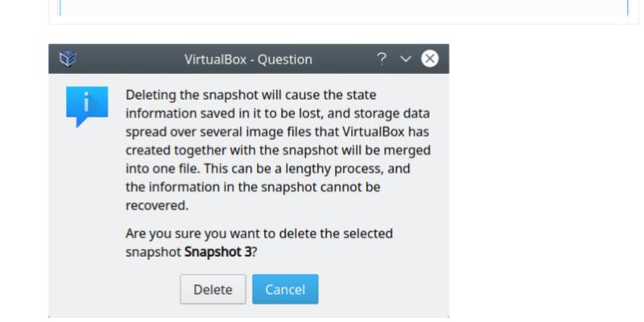
Task: Minimize the dialog with the chevron icon
Action: pyautogui.click(x=405, y=59)
